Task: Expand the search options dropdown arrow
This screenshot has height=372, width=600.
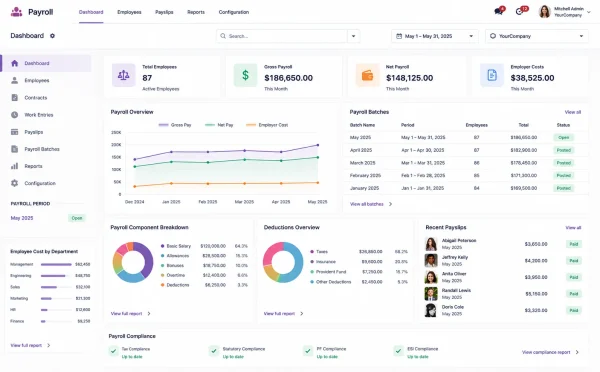Action: point(353,36)
